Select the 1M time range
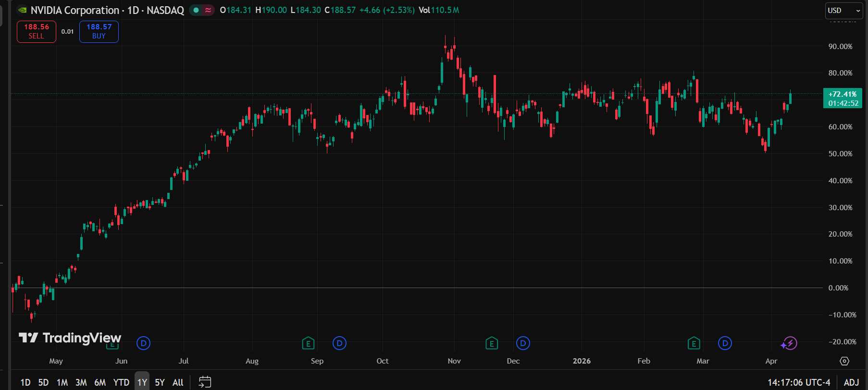Screen dimensions: 868x390 click(62, 382)
